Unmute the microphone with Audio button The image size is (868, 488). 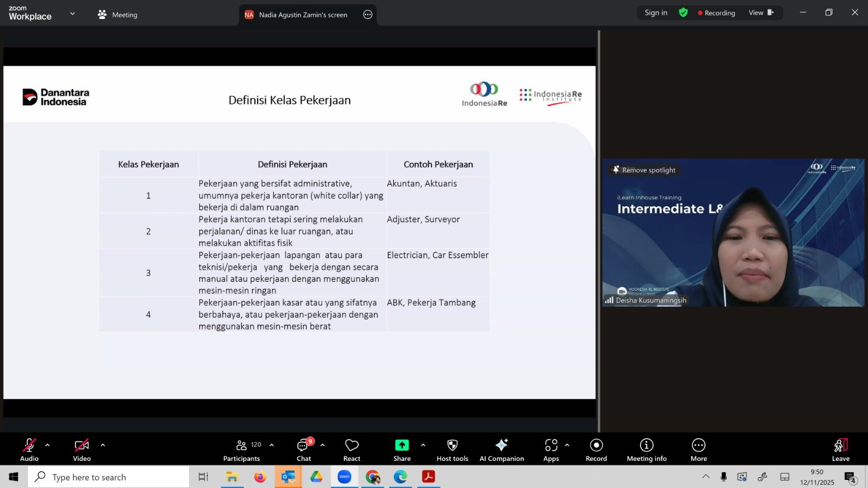point(29,450)
